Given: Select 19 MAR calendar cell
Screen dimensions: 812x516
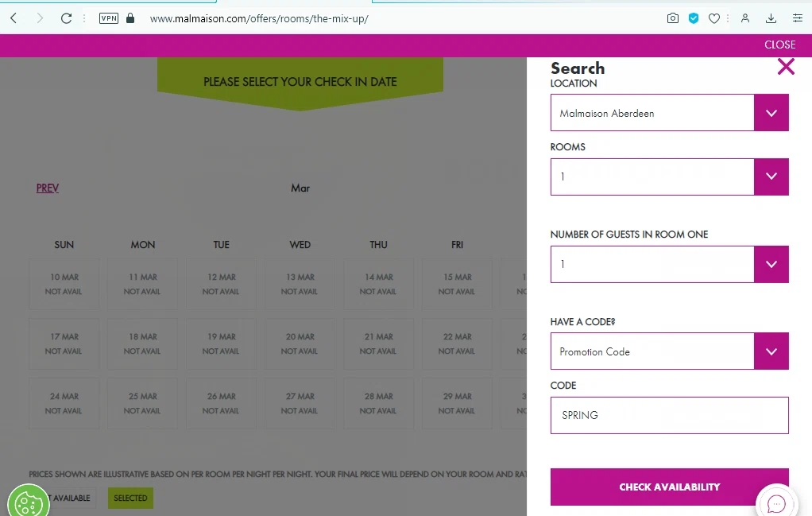Looking at the screenshot, I should 221,344.
